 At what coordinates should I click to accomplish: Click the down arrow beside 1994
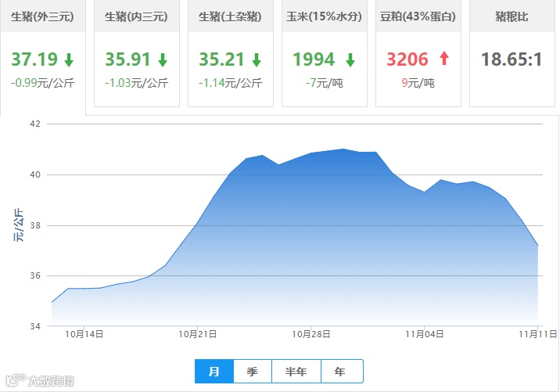point(350,59)
